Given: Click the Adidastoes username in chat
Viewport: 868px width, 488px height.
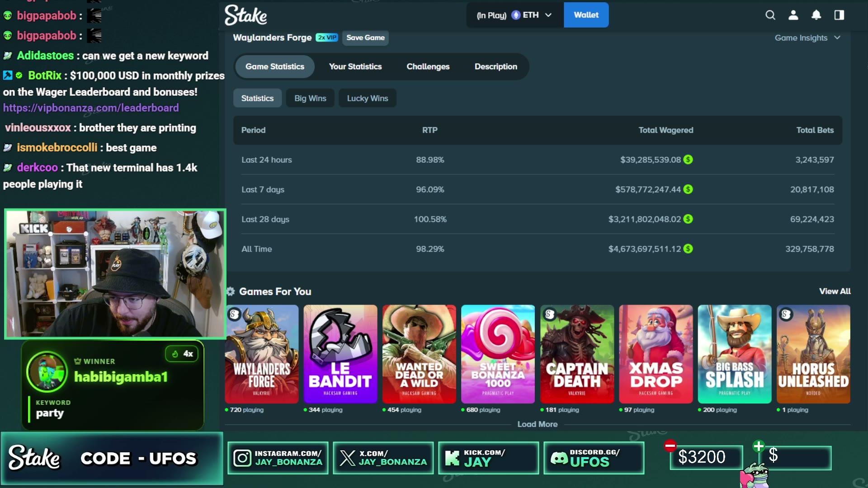Looking at the screenshot, I should click(45, 56).
